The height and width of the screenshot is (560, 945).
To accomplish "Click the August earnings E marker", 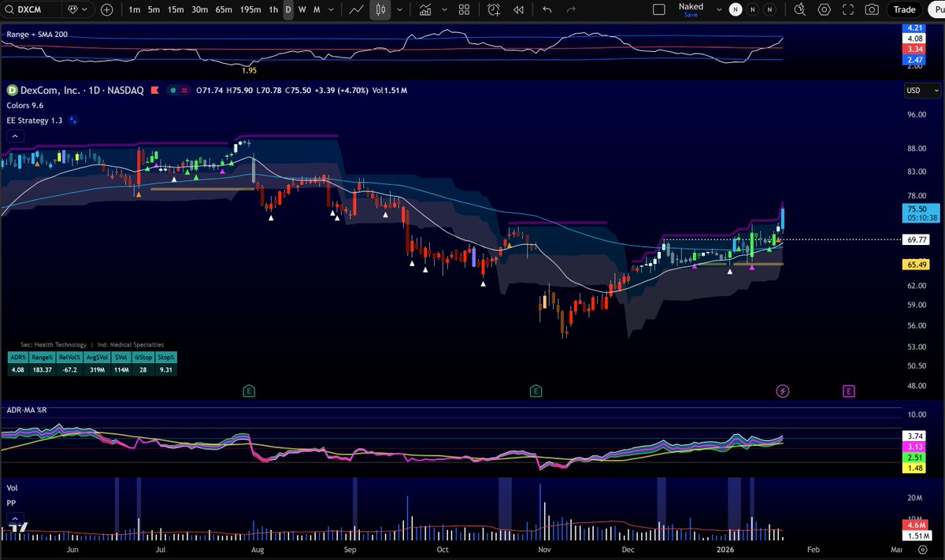I will [x=249, y=390].
